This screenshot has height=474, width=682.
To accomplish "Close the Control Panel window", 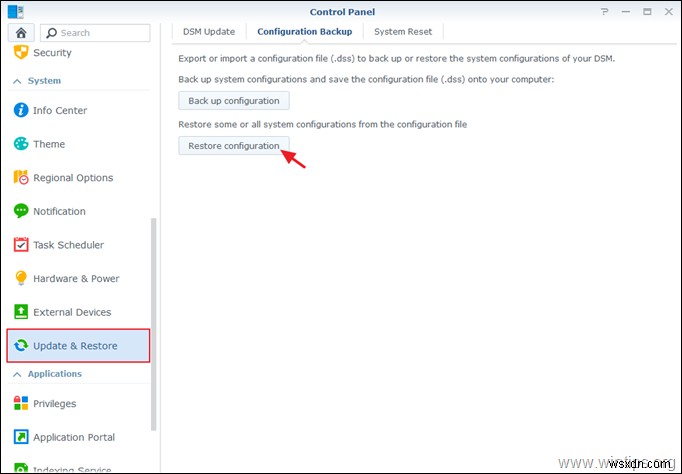I will coord(669,12).
